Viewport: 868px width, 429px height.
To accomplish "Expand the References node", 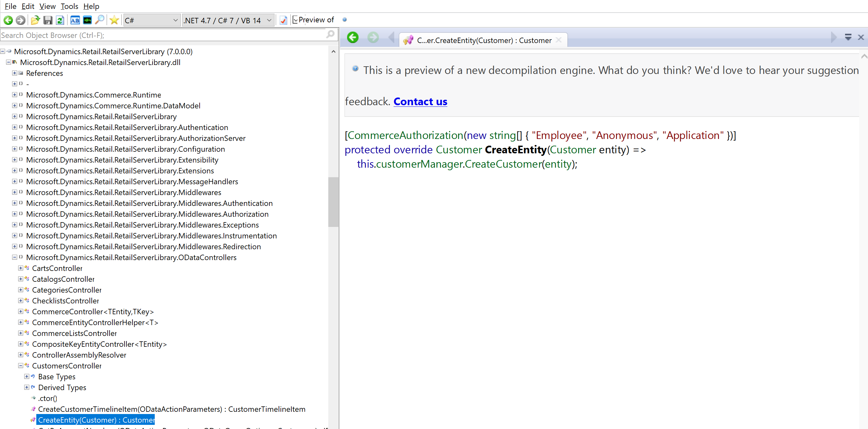I will coord(15,73).
